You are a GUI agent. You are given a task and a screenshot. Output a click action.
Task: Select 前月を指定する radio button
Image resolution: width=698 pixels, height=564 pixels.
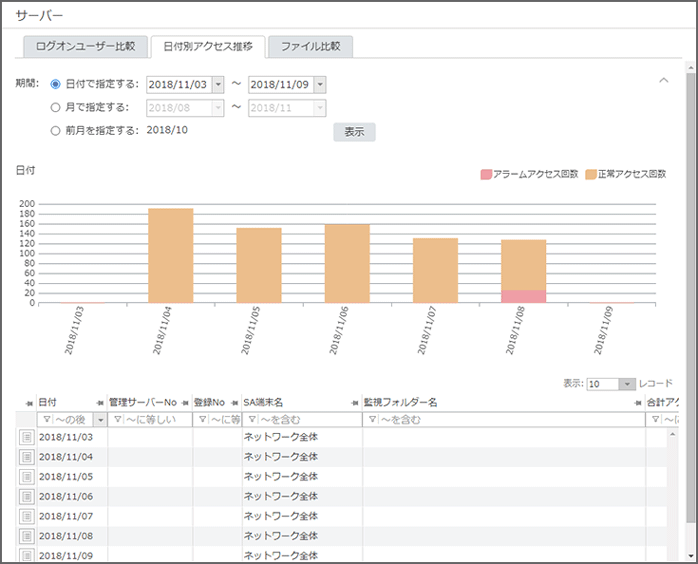pos(55,130)
